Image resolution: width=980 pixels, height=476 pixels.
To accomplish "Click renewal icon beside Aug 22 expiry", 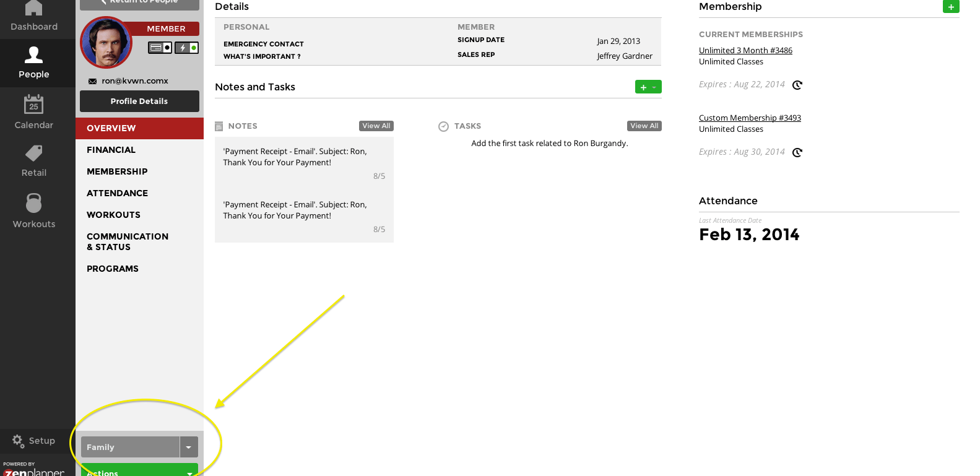I will coord(797,85).
